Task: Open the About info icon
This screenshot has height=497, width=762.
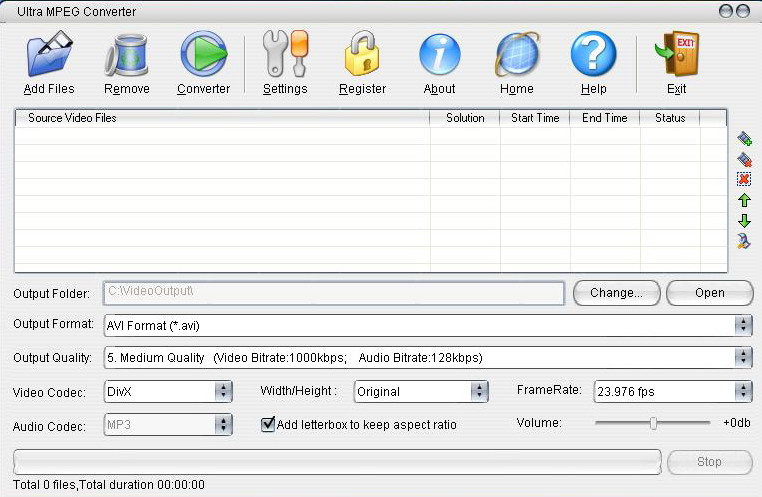Action: coord(439,54)
